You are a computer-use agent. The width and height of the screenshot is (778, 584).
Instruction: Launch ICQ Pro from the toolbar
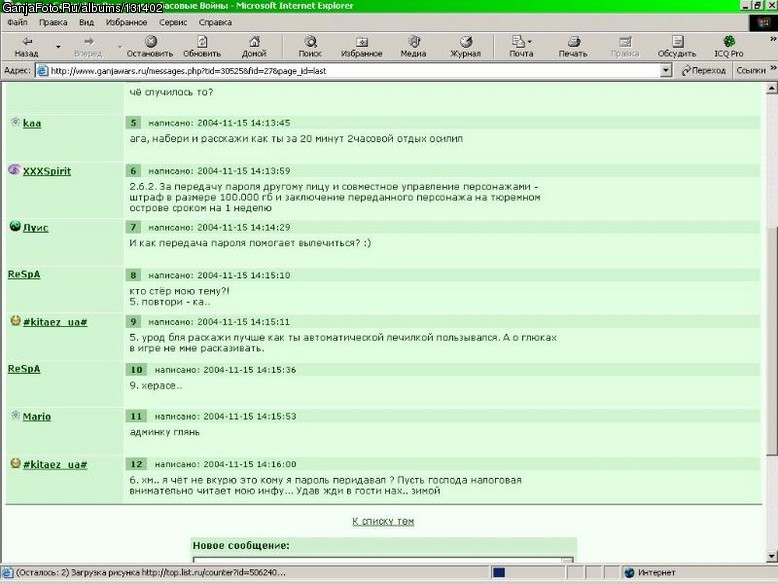pyautogui.click(x=728, y=47)
